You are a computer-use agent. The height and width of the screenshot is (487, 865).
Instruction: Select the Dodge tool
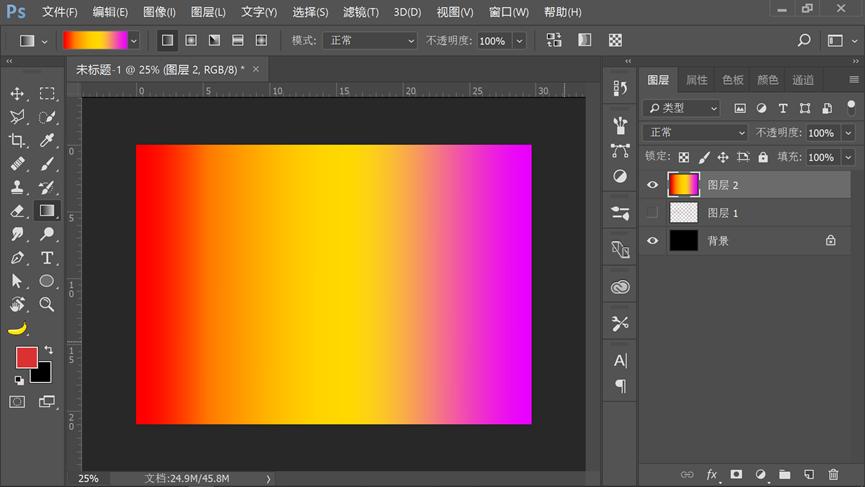pos(47,234)
